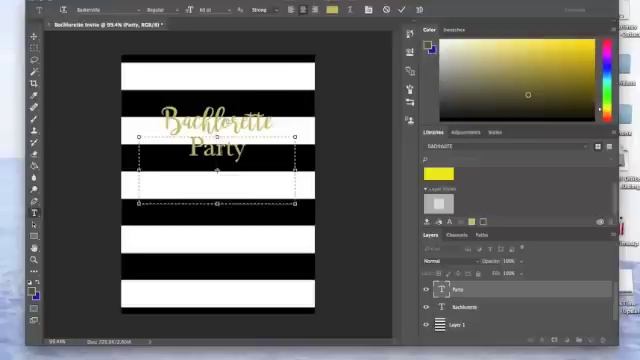Swap foreground and background colors arrow

coord(38,282)
